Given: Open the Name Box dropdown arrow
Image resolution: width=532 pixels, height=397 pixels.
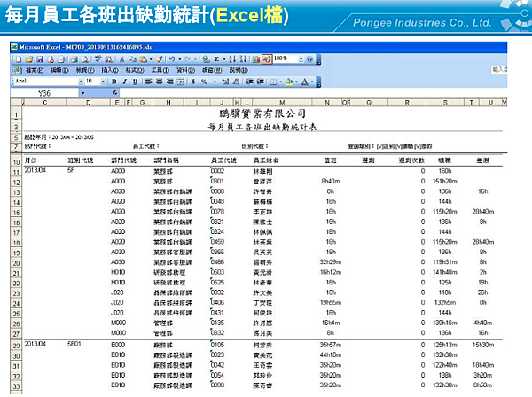Looking at the screenshot, I should (x=82, y=93).
